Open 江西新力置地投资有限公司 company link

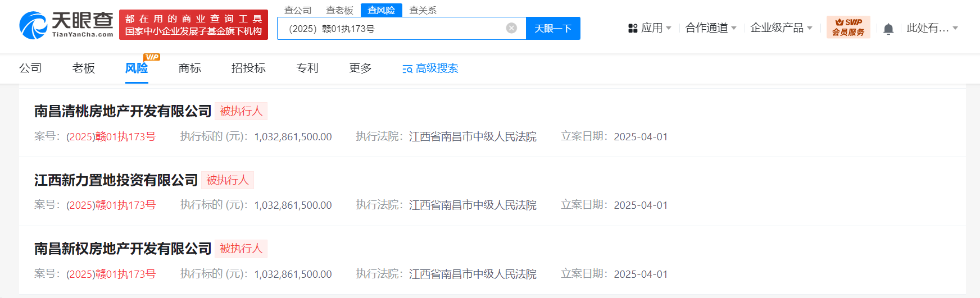point(116,180)
